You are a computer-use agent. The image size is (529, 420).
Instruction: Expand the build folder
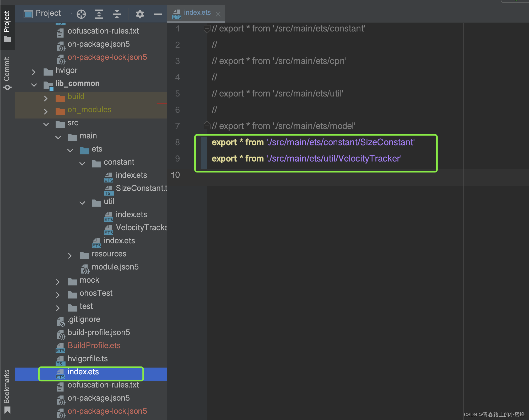[46, 98]
